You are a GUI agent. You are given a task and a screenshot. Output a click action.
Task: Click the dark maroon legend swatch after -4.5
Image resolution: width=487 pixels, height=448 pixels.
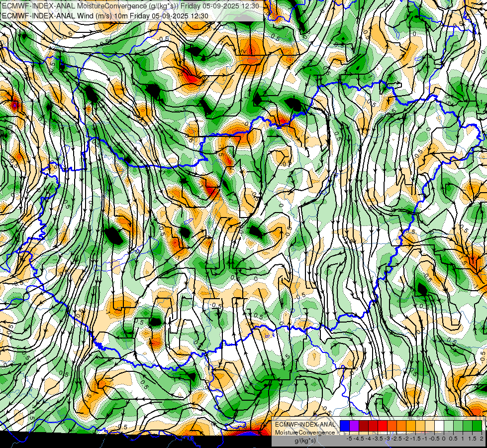pyautogui.click(x=364, y=426)
